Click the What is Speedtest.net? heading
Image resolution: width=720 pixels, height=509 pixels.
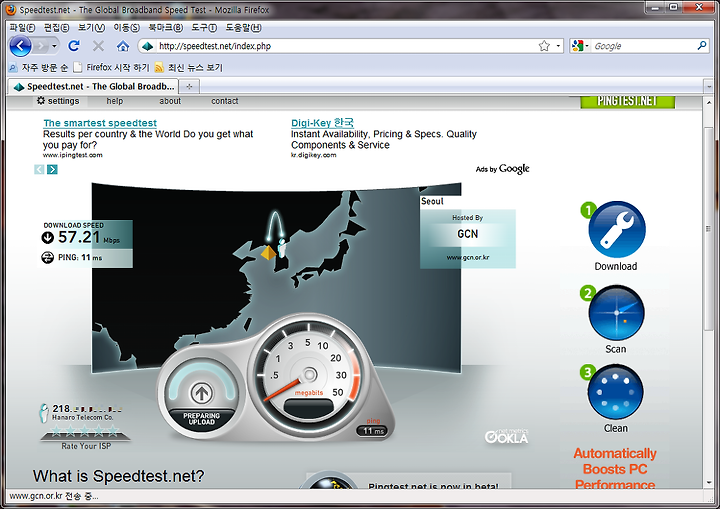coord(118,476)
